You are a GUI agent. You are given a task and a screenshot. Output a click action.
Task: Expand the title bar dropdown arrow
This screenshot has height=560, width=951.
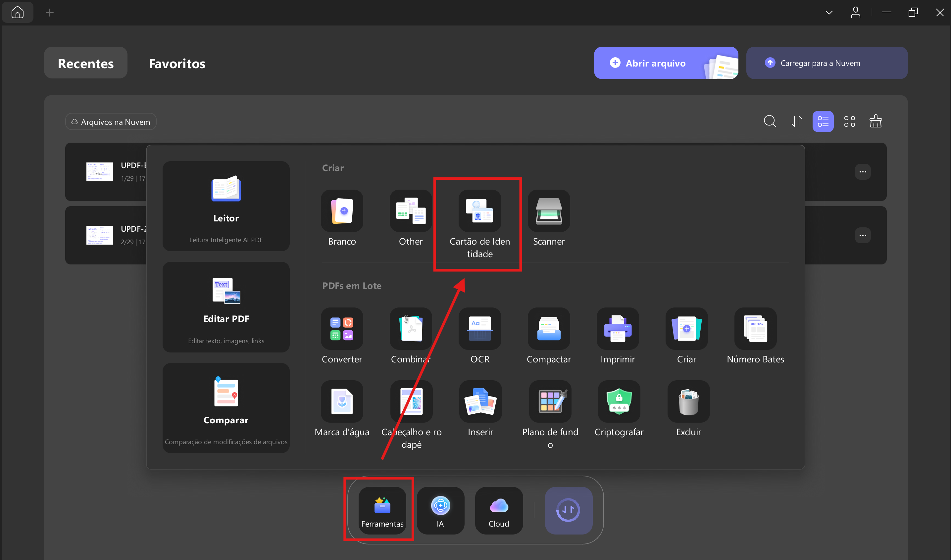(x=829, y=13)
